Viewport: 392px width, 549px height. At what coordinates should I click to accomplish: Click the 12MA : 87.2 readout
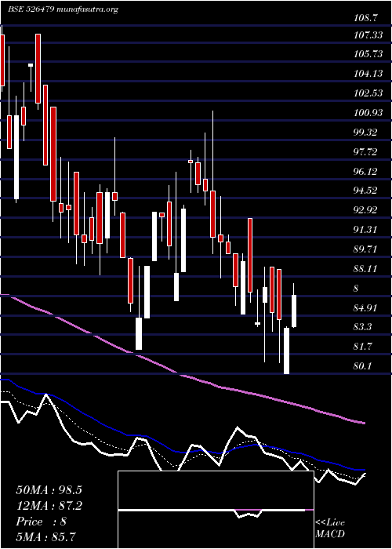point(49,506)
